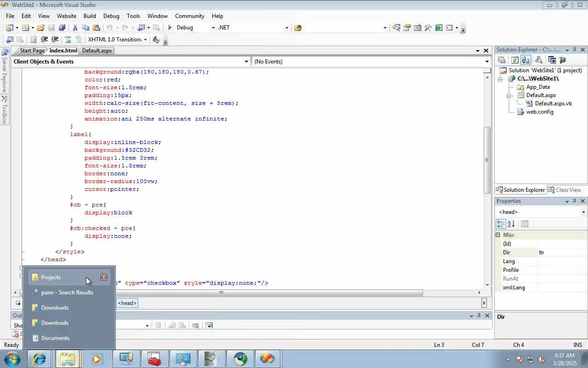Click the ASP.NET Configuration icon in Solution Explorer
This screenshot has height=368, width=588.
562,60
